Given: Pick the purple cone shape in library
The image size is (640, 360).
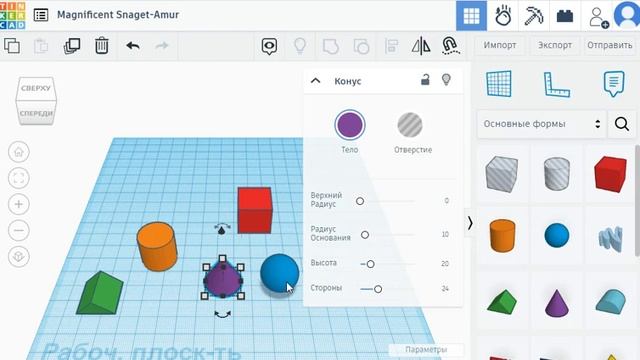Looking at the screenshot, I should click(x=557, y=303).
